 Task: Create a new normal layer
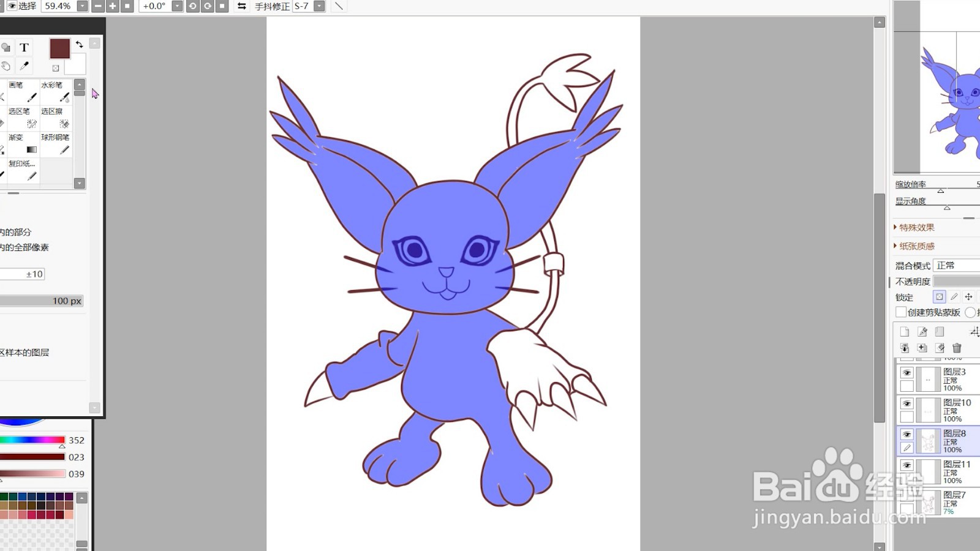905,332
